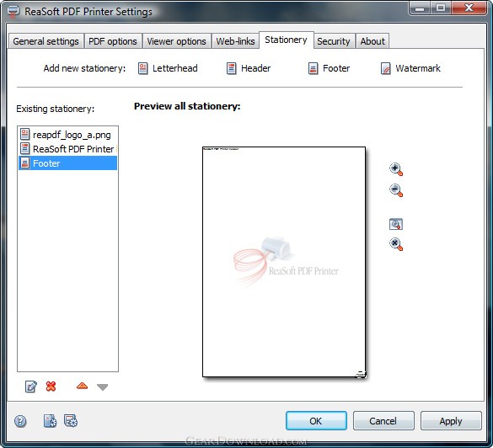Click the zoom in magnifier icon

(x=396, y=169)
